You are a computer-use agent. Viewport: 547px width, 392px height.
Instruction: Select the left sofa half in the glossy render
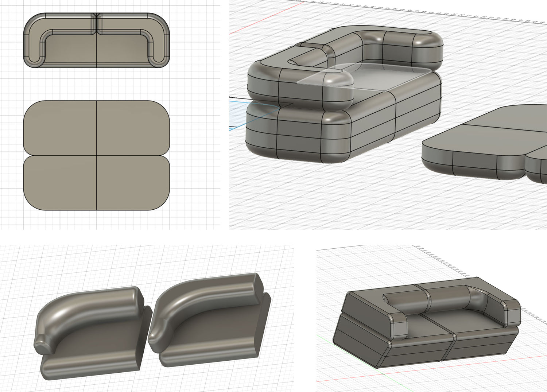point(91,339)
